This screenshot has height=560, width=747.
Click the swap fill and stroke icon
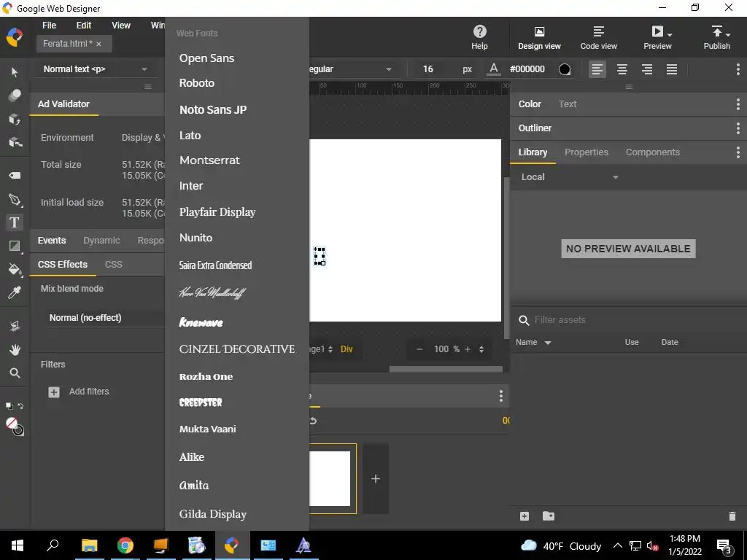(x=20, y=406)
